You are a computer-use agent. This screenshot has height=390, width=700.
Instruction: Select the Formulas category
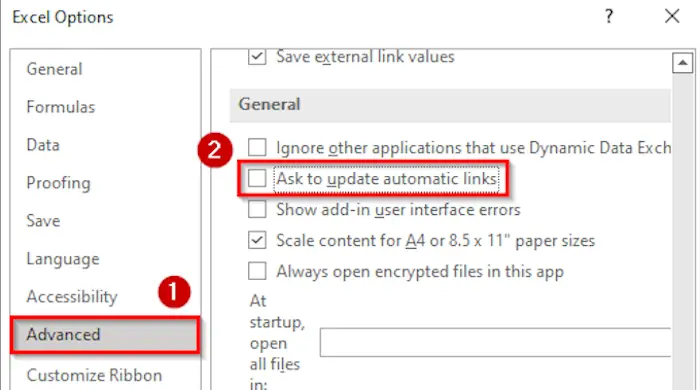point(61,107)
